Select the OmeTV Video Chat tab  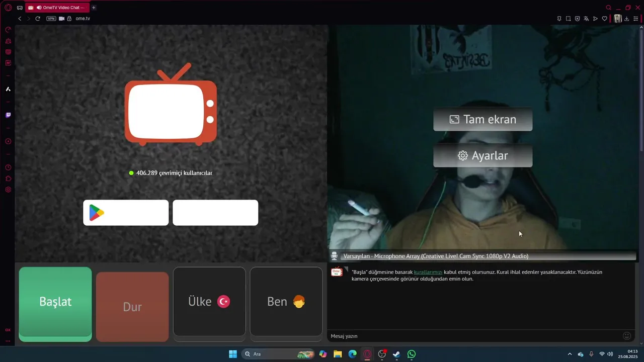coord(57,8)
